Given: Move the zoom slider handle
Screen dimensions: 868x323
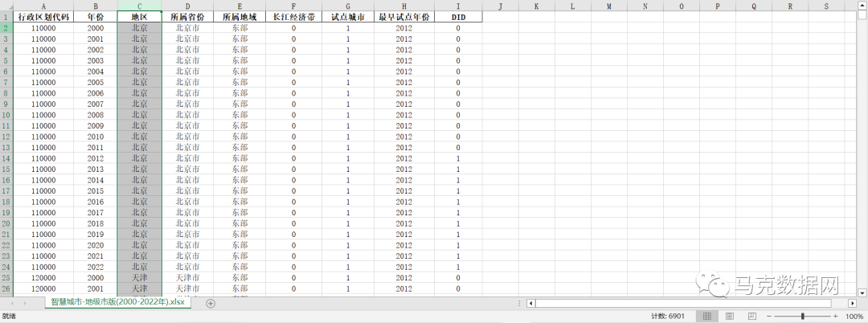Looking at the screenshot, I should [x=802, y=316].
